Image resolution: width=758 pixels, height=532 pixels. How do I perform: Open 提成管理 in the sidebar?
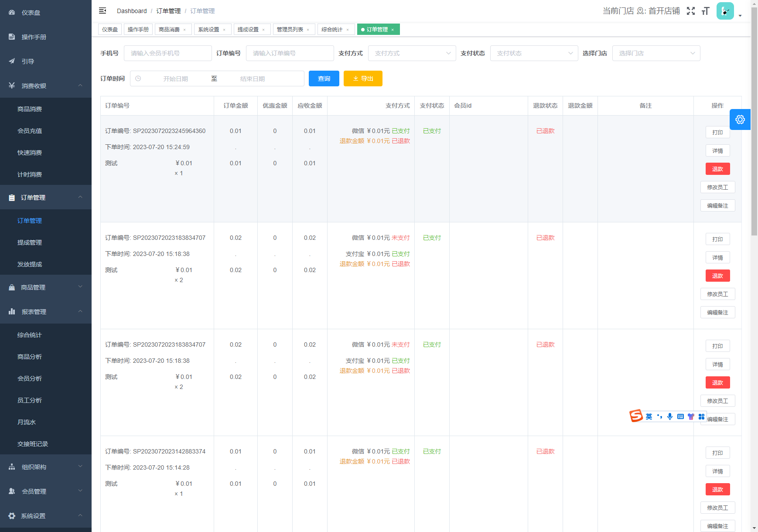tap(30, 242)
